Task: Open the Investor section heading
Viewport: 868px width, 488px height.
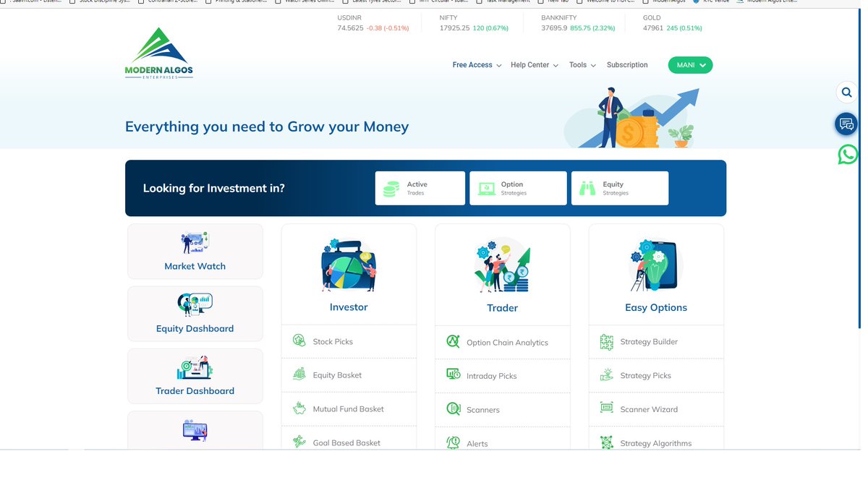Action: (349, 307)
